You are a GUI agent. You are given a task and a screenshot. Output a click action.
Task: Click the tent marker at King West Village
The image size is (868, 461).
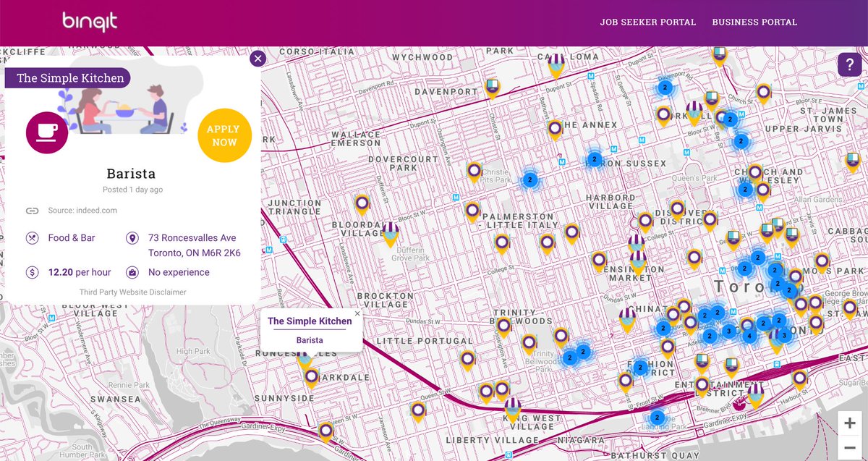coord(513,410)
